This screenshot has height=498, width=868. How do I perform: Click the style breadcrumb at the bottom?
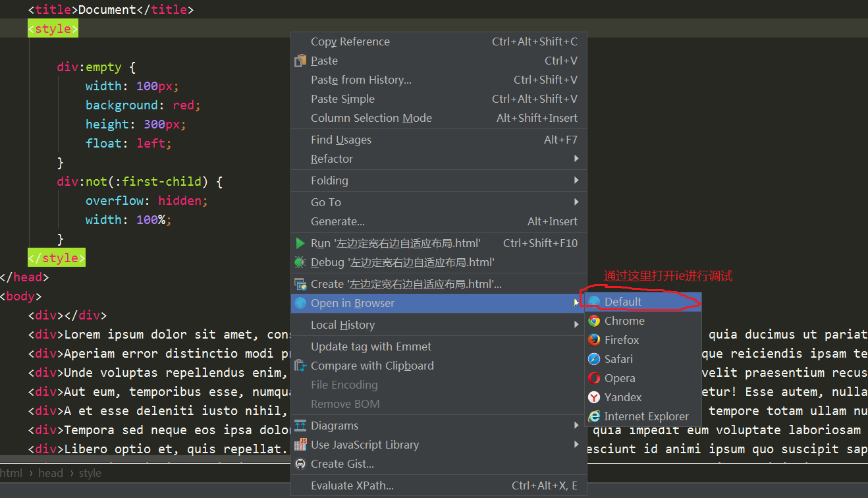tap(90, 473)
